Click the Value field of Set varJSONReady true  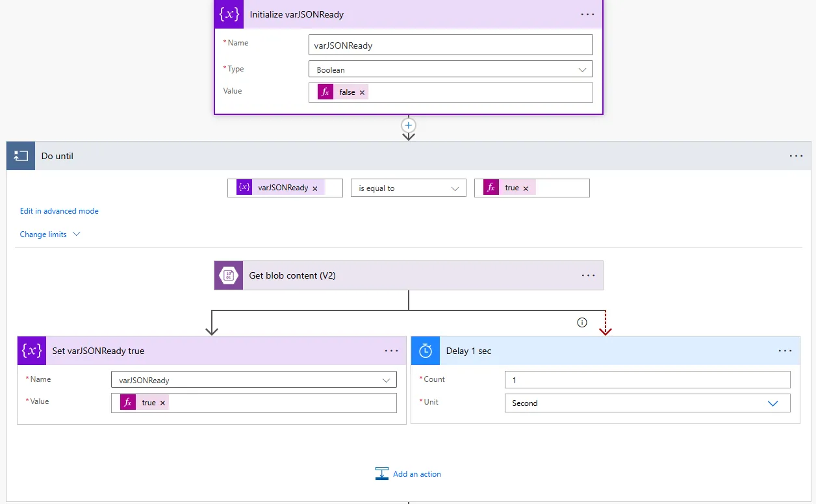click(x=254, y=403)
